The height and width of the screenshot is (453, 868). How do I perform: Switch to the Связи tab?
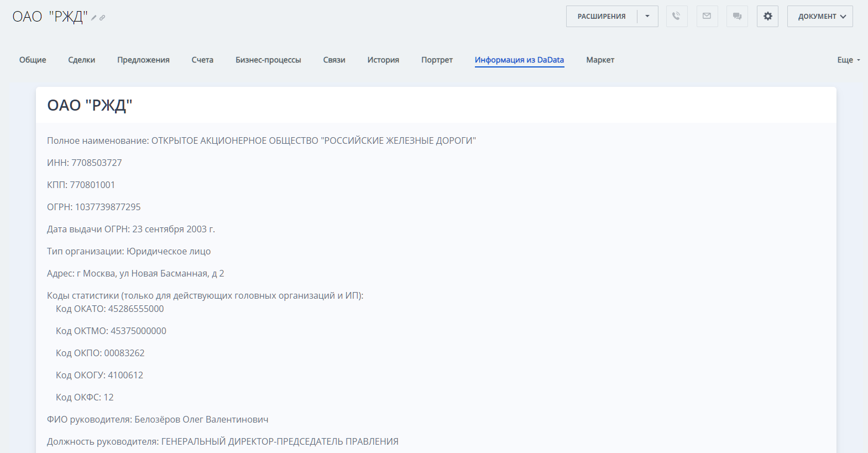[x=334, y=60]
